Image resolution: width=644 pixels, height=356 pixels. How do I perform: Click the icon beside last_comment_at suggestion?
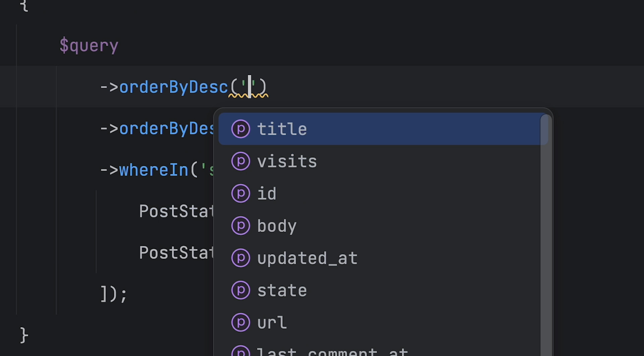[x=241, y=351]
